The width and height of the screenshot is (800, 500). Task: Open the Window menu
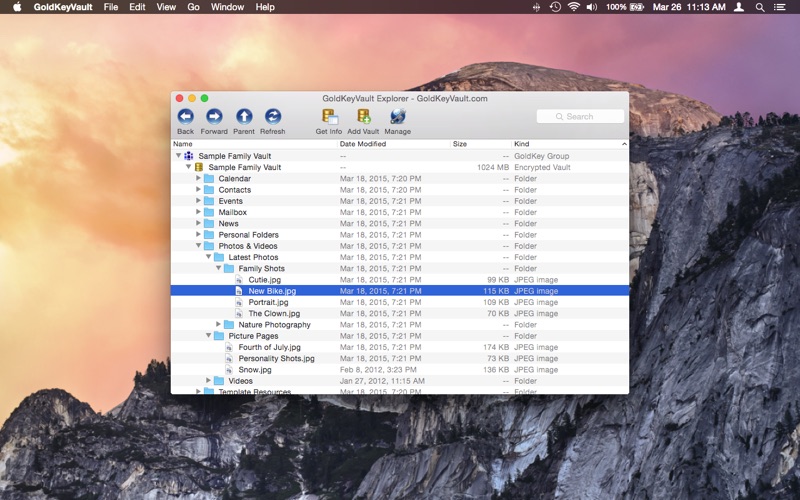pyautogui.click(x=227, y=7)
